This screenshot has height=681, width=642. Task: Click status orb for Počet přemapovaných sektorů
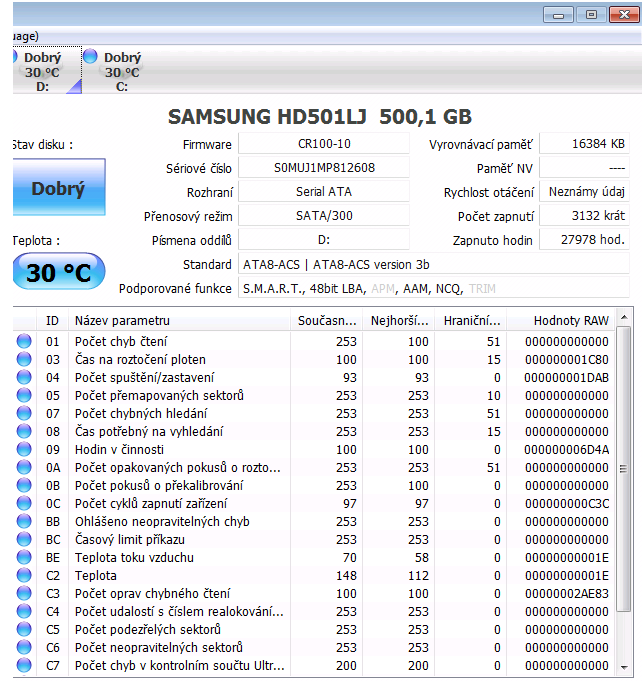[x=24, y=395]
